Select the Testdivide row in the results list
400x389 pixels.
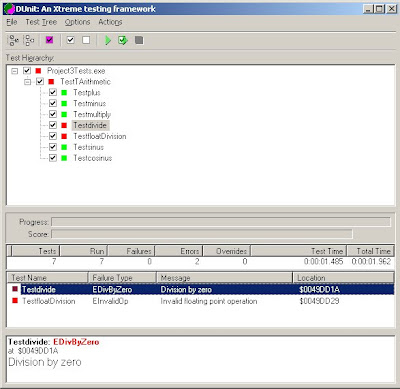click(x=200, y=289)
